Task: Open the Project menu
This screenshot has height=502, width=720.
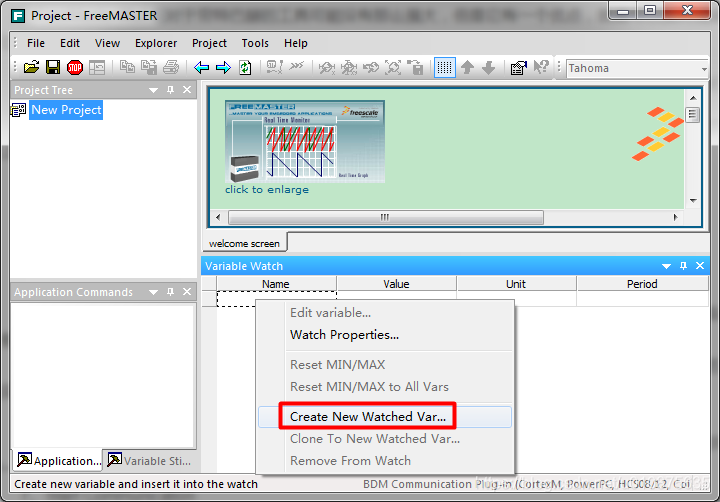Action: tap(209, 43)
